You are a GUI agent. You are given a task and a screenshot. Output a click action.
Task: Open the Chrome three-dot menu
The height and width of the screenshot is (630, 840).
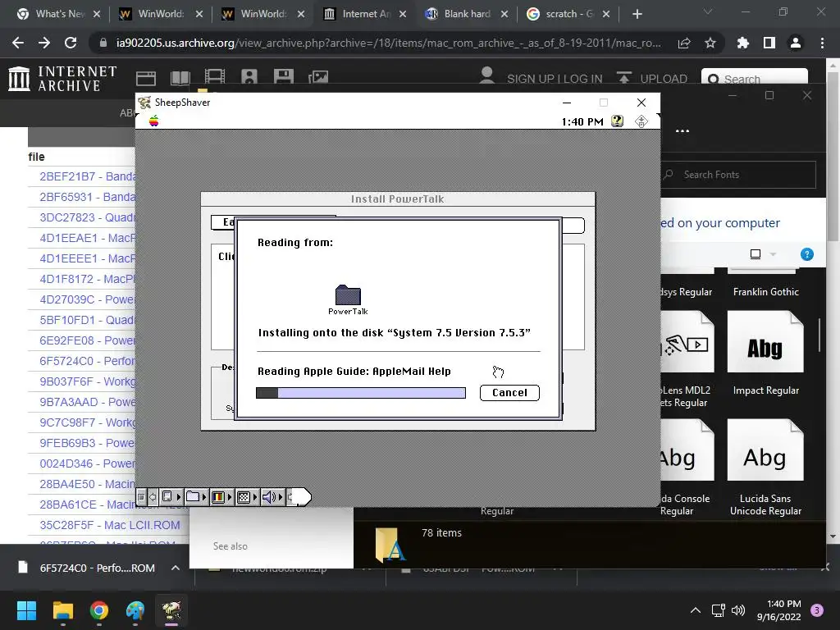click(822, 43)
